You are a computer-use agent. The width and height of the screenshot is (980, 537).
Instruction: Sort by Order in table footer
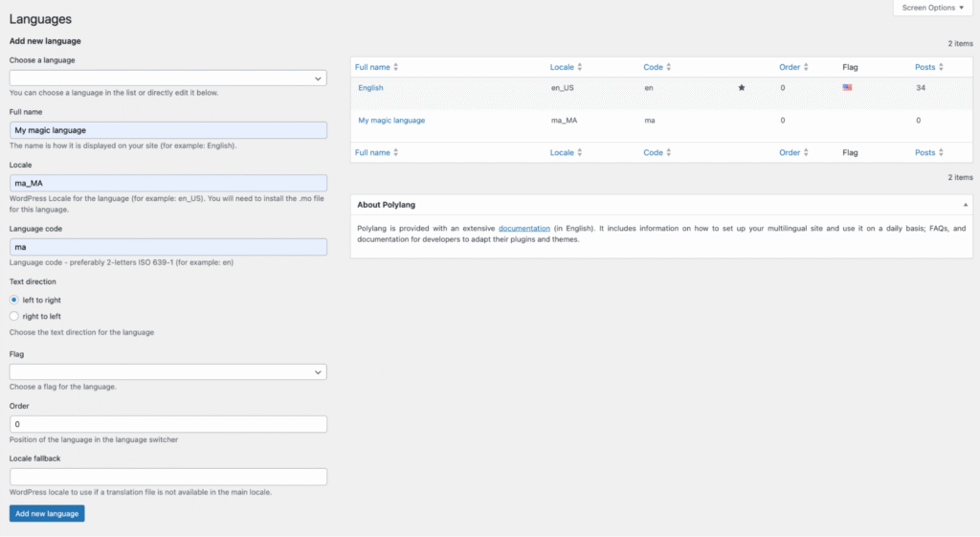pos(793,152)
